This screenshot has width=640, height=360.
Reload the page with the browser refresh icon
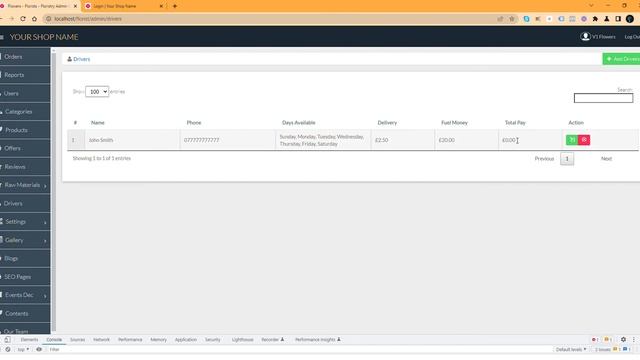[23, 19]
